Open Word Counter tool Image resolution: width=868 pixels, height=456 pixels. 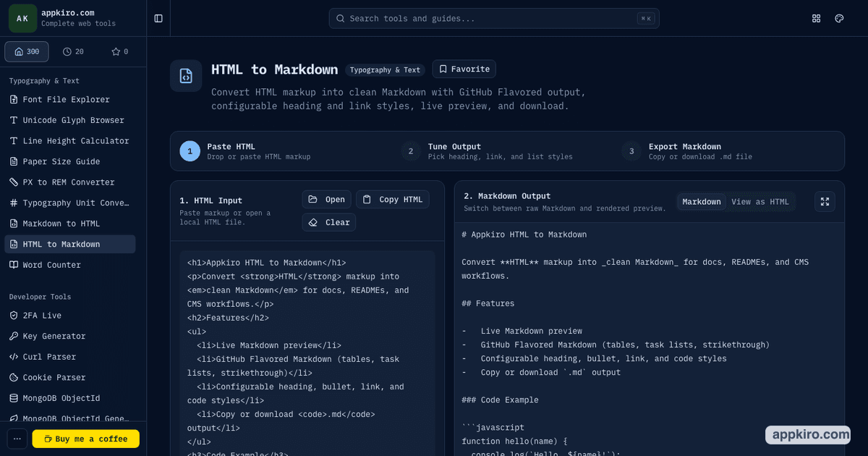coord(69,265)
